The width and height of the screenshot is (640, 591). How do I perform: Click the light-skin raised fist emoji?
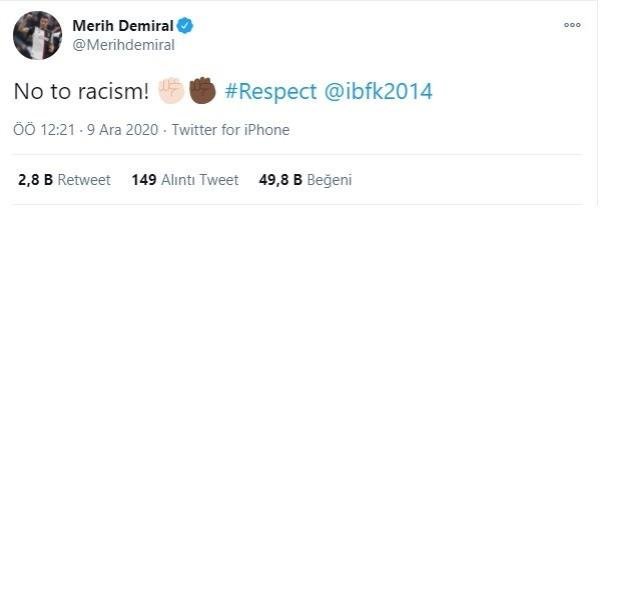171,91
